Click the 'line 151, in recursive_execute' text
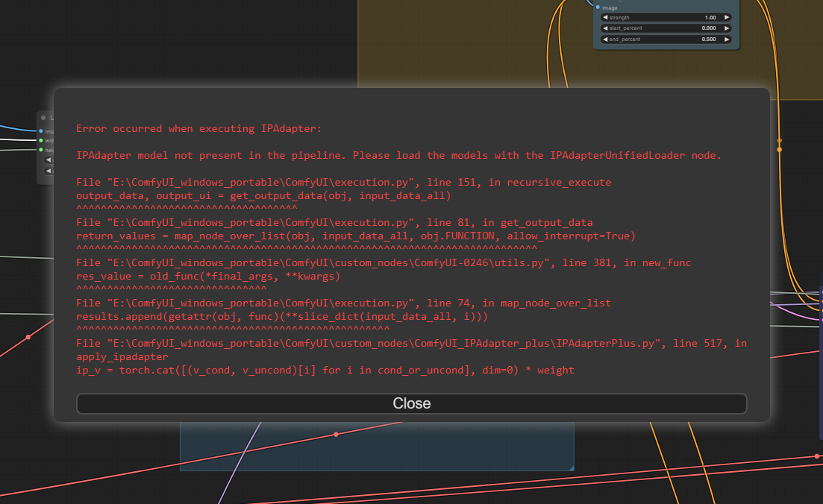 [x=519, y=182]
